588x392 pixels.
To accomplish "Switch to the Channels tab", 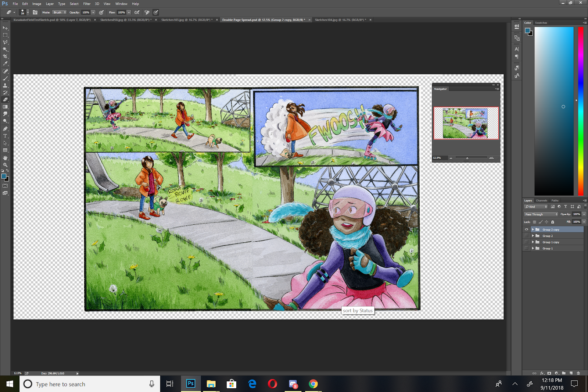I will [542, 200].
